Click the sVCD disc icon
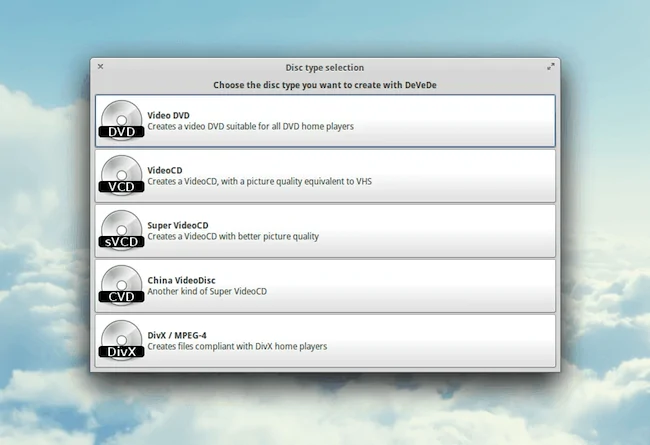 point(121,231)
